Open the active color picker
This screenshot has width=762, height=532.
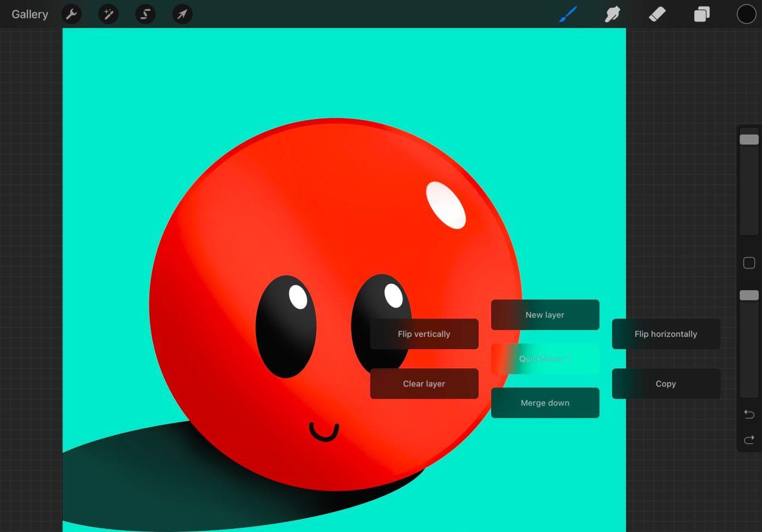tap(746, 14)
